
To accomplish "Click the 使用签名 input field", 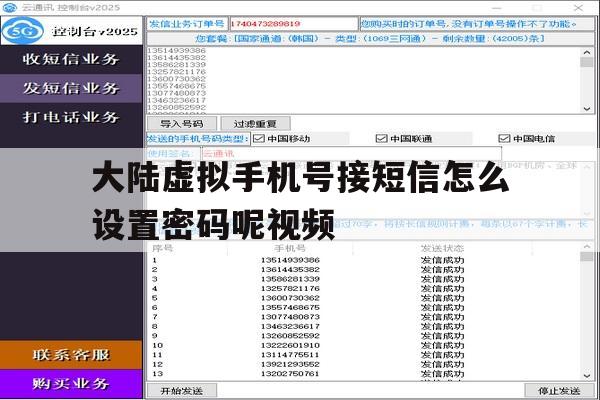I will [351, 154].
